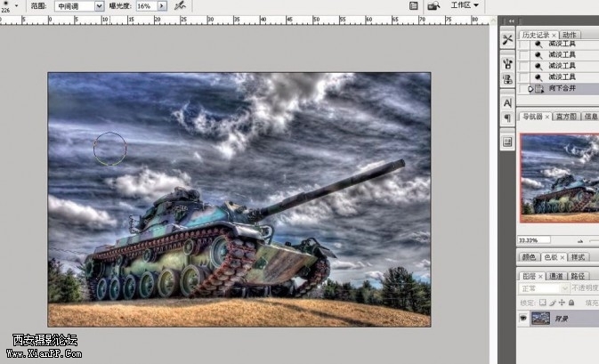Screen dimensions: 599x364
Task: Close the 色板 tab with its x
Action: [562, 258]
